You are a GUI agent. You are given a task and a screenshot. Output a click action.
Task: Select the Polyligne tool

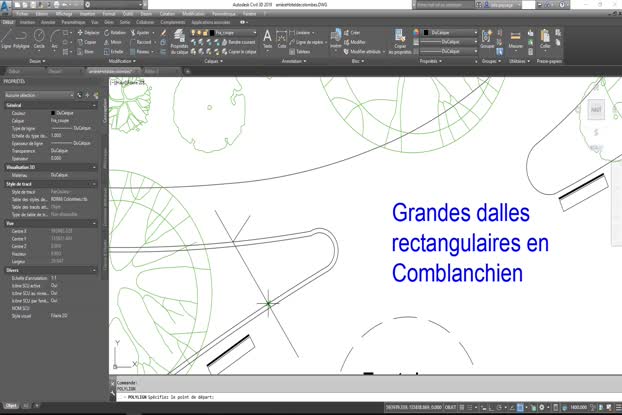[x=21, y=39]
